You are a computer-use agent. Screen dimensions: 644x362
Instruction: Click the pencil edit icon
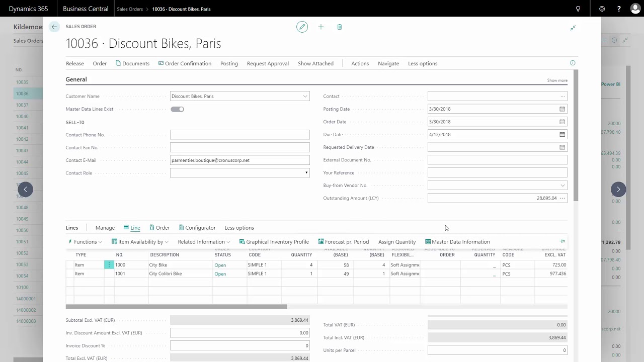[302, 27]
